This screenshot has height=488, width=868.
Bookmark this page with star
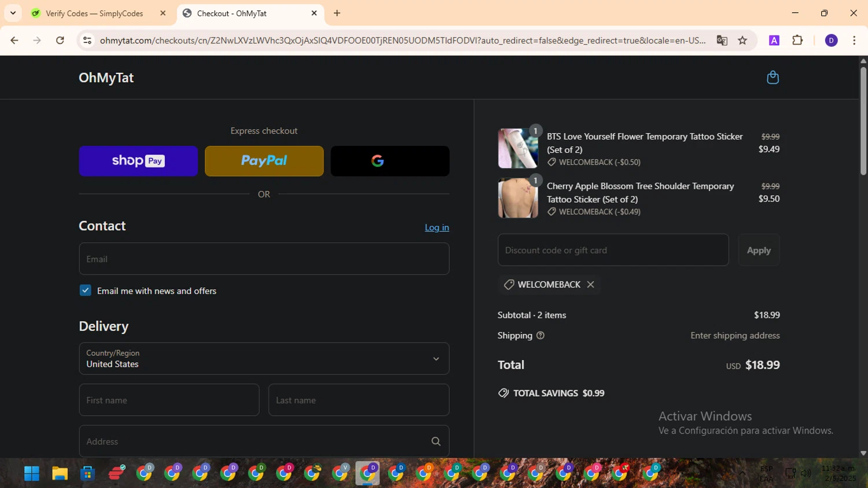pos(742,41)
